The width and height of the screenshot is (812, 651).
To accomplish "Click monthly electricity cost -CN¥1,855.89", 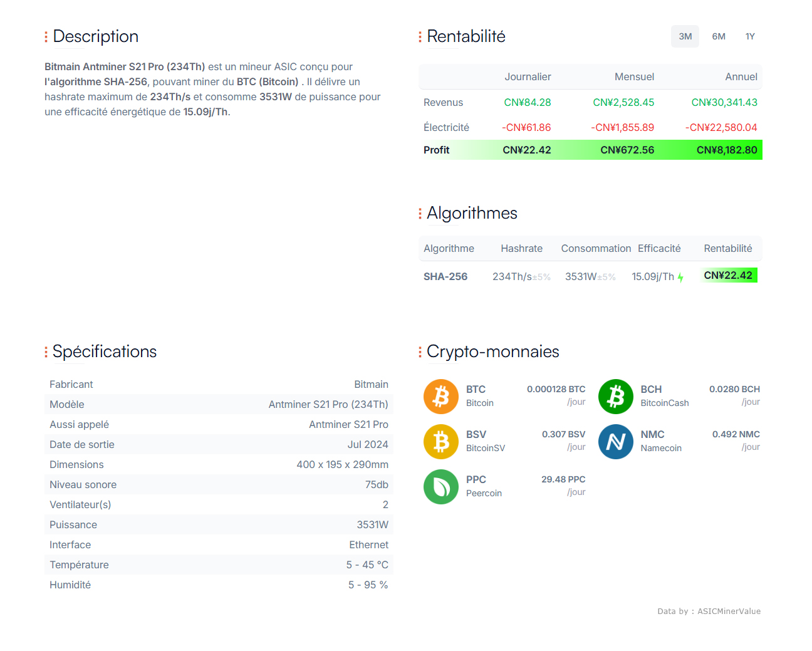I will tap(622, 127).
